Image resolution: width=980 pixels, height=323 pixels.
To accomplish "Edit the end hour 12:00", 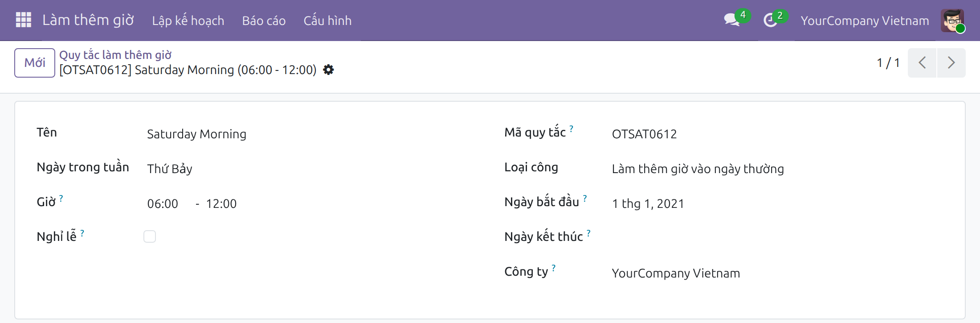I will click(x=221, y=203).
